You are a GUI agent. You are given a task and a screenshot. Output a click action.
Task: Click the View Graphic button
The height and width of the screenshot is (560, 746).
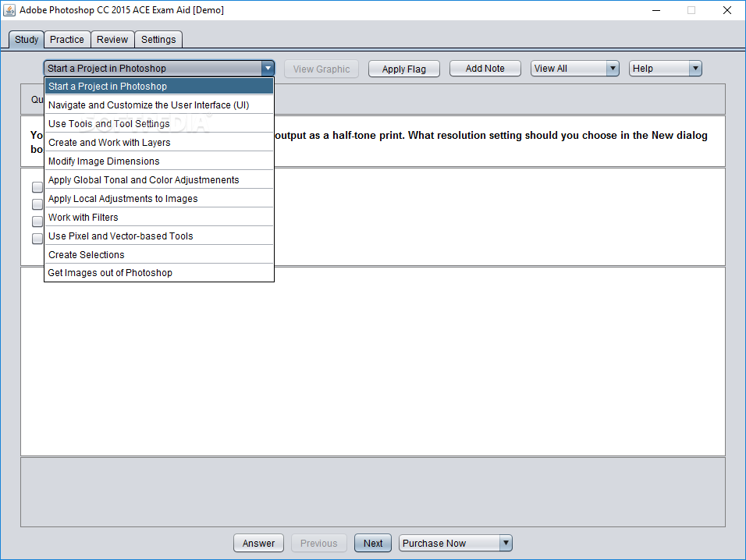coord(321,69)
